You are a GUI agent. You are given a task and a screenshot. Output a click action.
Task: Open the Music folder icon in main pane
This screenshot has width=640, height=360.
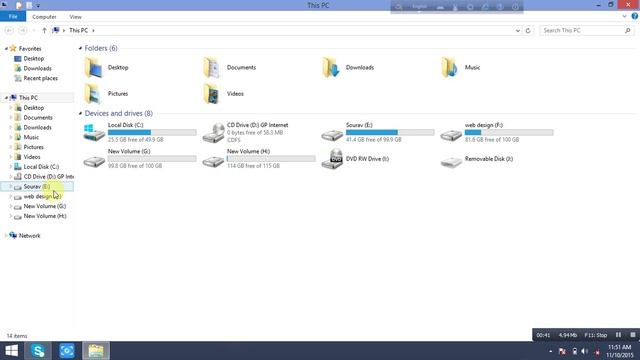click(x=449, y=67)
